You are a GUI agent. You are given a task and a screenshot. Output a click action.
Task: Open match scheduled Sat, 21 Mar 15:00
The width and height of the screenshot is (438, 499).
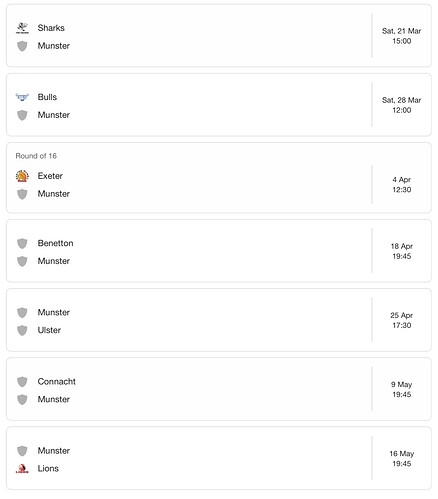pyautogui.click(x=219, y=36)
